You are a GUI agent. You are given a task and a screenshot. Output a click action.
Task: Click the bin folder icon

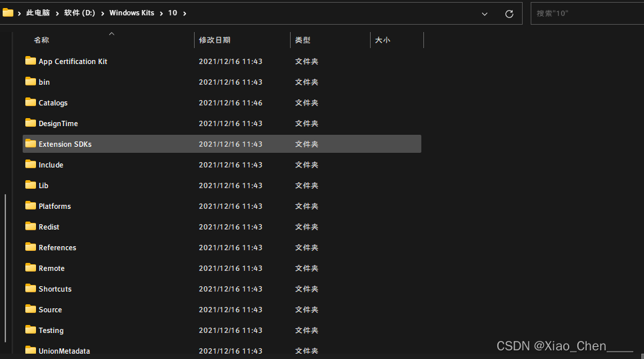[x=31, y=81]
